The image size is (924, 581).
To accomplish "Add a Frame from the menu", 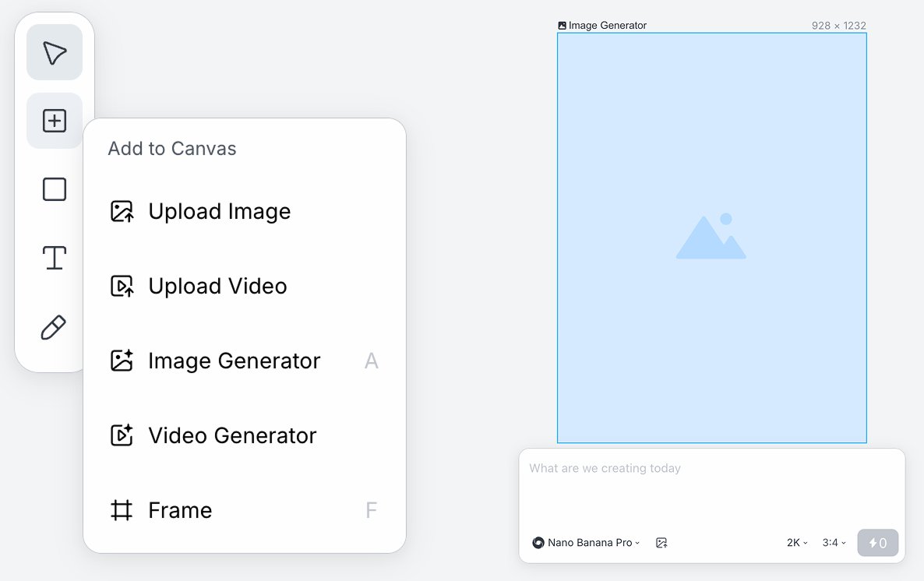I will (x=180, y=511).
